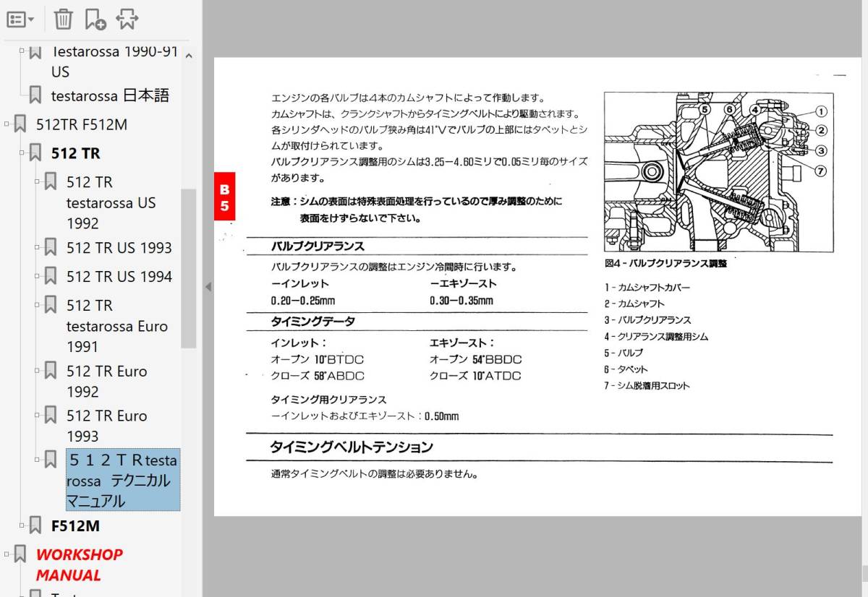Image resolution: width=868 pixels, height=597 pixels.
Task: Click the 'タイミングデータ' section heading
Action: (x=312, y=322)
